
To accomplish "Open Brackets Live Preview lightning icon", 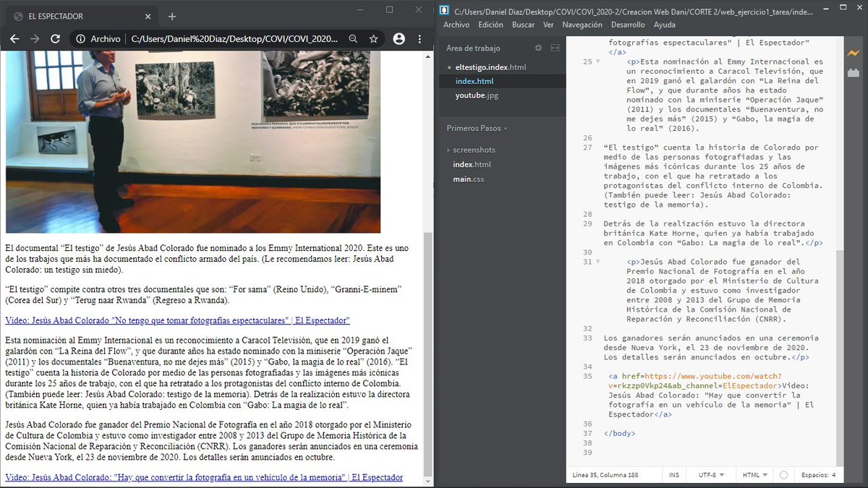I will coord(852,53).
